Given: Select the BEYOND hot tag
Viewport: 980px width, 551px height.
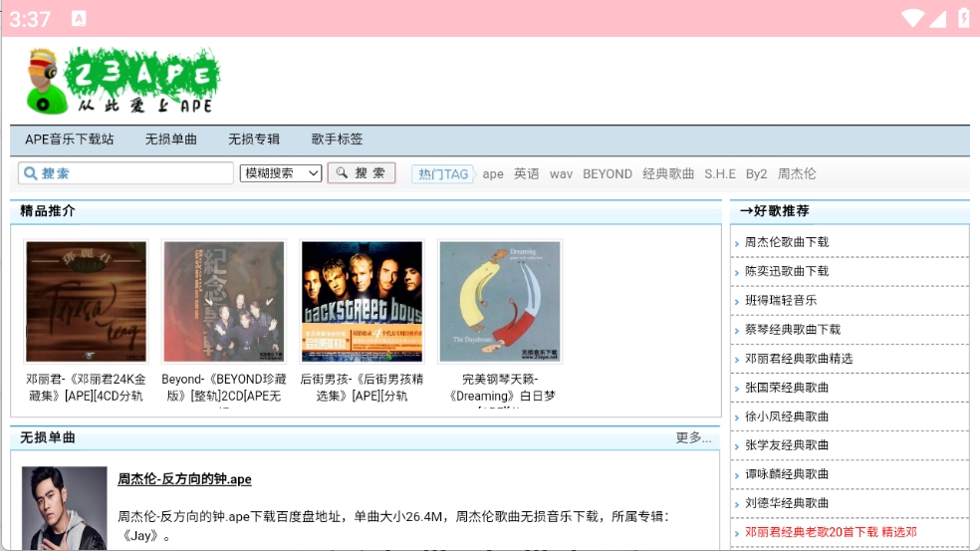Looking at the screenshot, I should (x=607, y=174).
